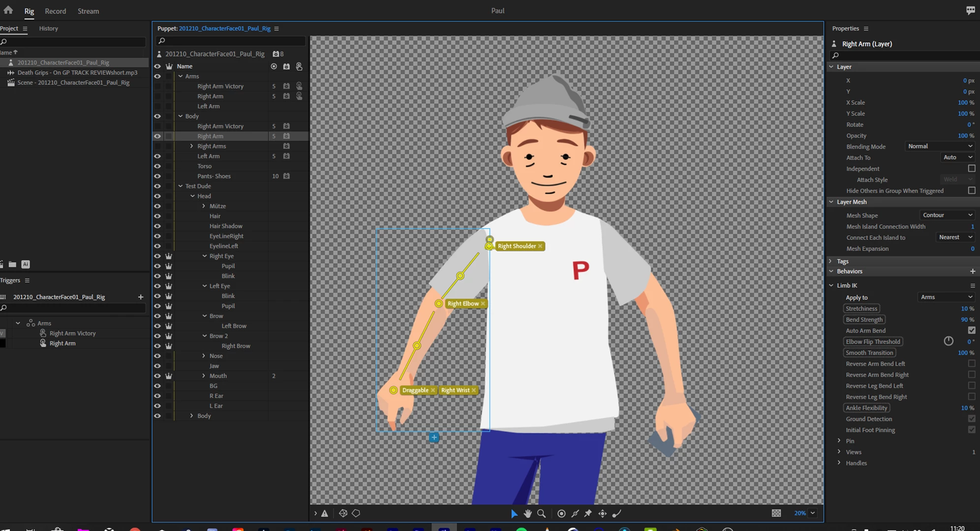Expand the Right Arms group

click(x=192, y=146)
